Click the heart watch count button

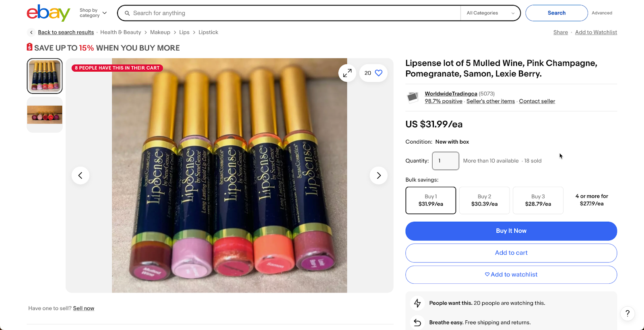coord(374,73)
